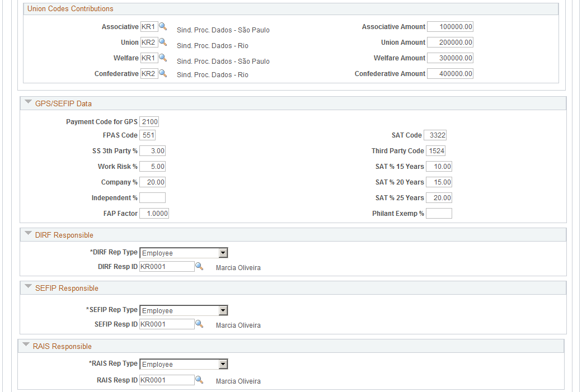
Task: Click the RAIS Responsible heading text
Action: pos(62,346)
